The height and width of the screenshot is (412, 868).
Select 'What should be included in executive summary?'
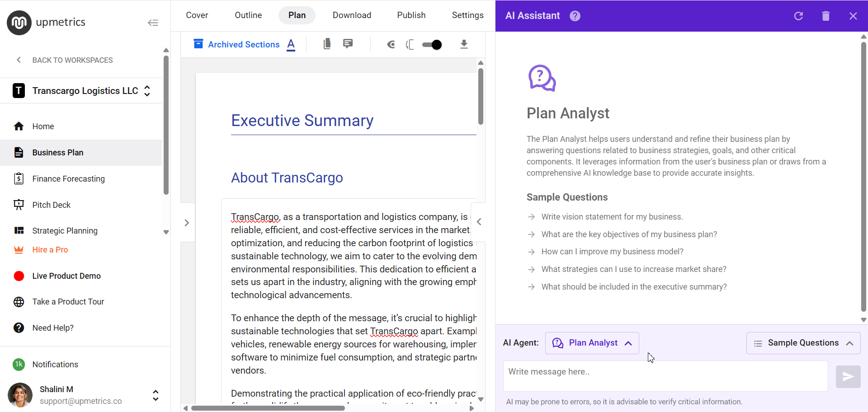[x=634, y=287]
